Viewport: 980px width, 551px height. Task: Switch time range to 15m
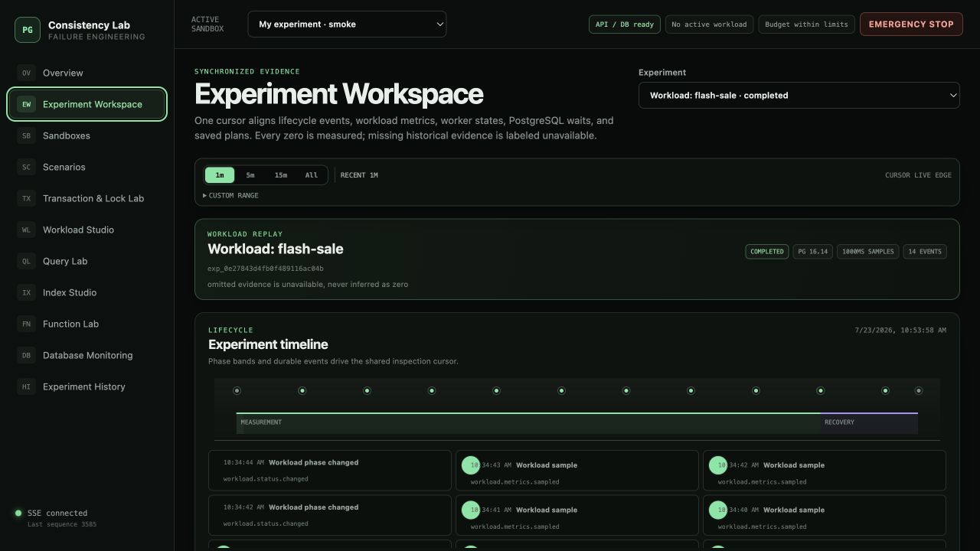coord(281,175)
